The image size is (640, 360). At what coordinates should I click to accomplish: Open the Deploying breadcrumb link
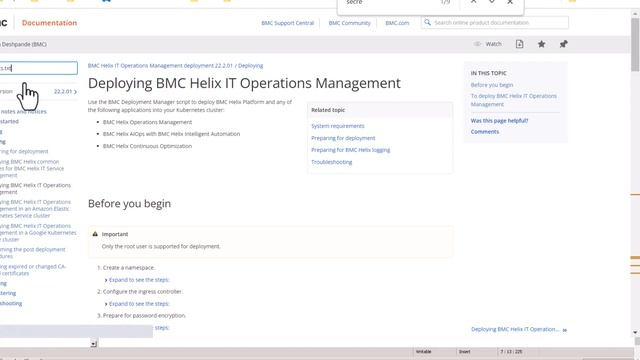coord(251,66)
